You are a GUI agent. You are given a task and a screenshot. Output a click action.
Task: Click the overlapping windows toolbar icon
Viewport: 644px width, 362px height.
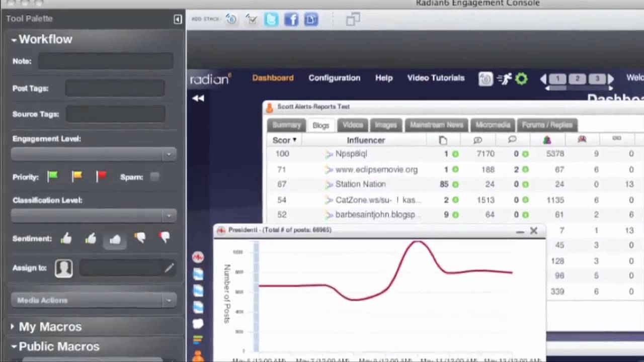(x=353, y=20)
